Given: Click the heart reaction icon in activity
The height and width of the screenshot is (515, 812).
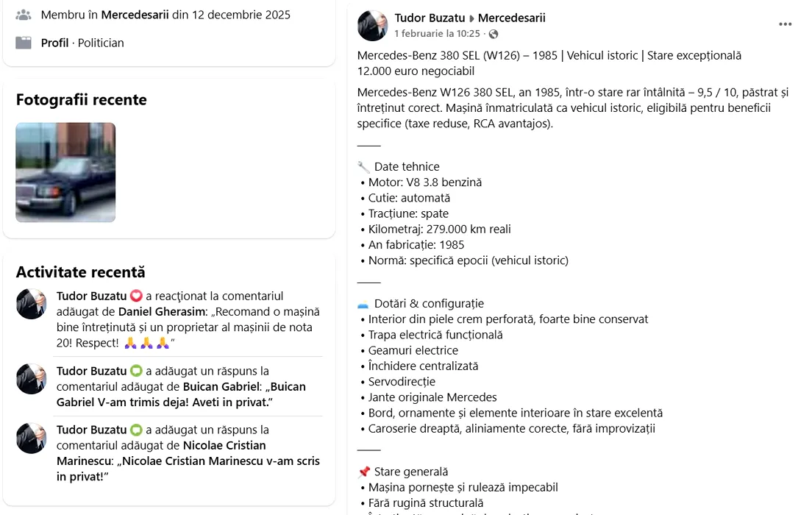Looking at the screenshot, I should tap(136, 296).
